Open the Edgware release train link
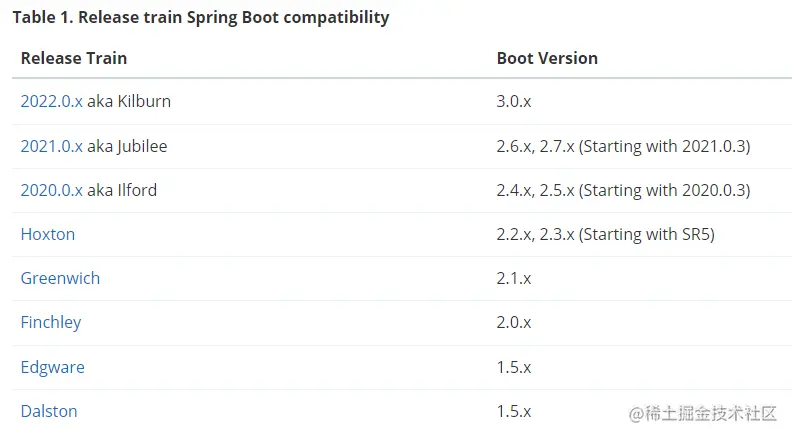Viewport: 792px width, 438px height. tap(52, 367)
